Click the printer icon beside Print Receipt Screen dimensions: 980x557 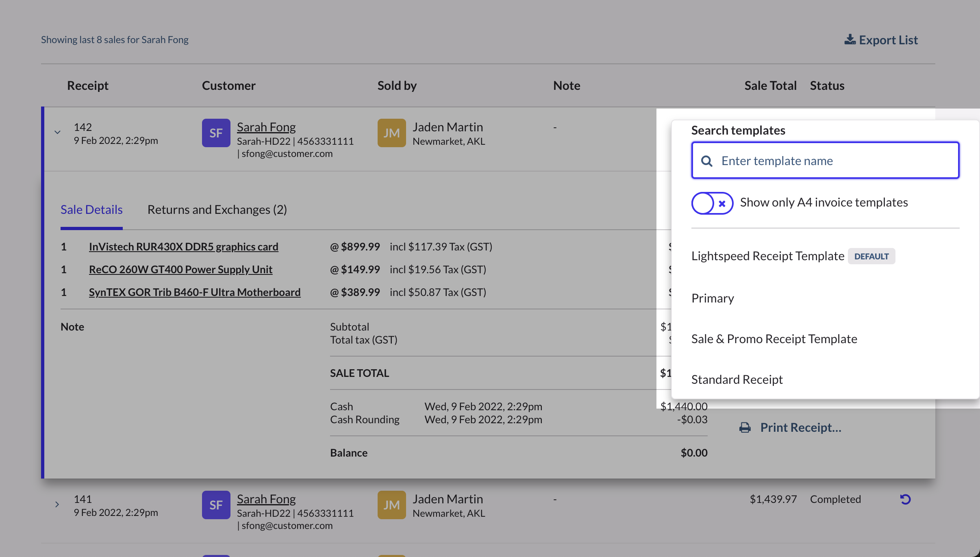(744, 427)
